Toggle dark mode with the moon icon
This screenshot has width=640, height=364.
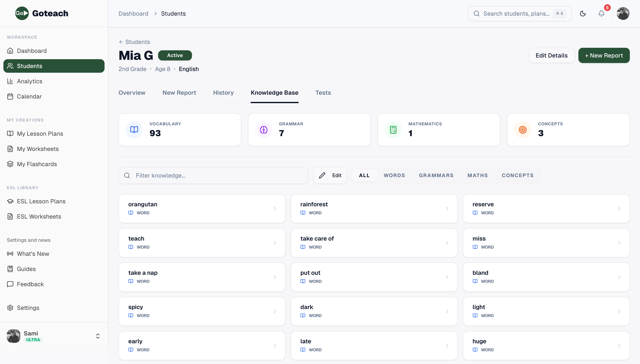click(x=583, y=14)
